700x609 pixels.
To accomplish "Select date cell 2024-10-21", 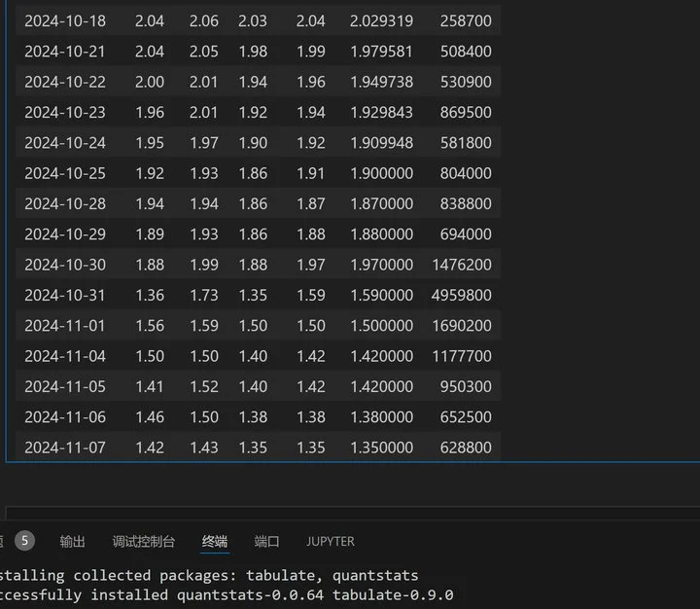I will coord(65,52).
